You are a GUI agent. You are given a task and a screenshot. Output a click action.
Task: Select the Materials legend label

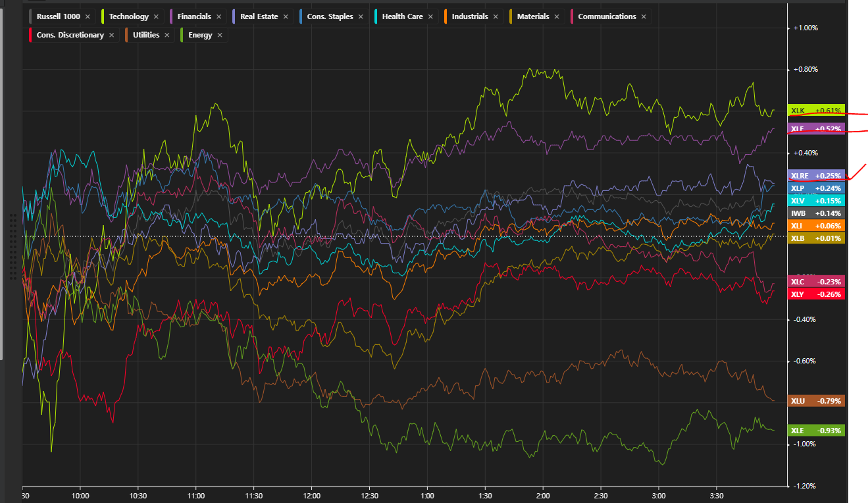pos(533,16)
